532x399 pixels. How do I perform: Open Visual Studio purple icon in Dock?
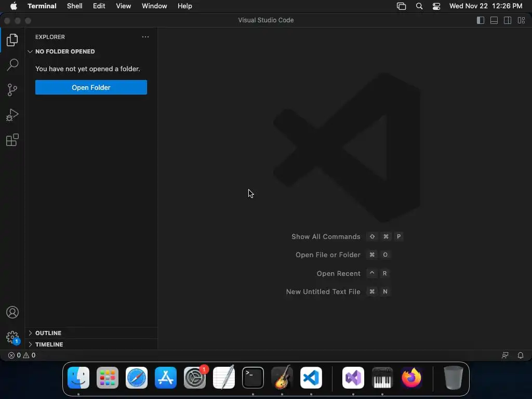[x=353, y=378]
